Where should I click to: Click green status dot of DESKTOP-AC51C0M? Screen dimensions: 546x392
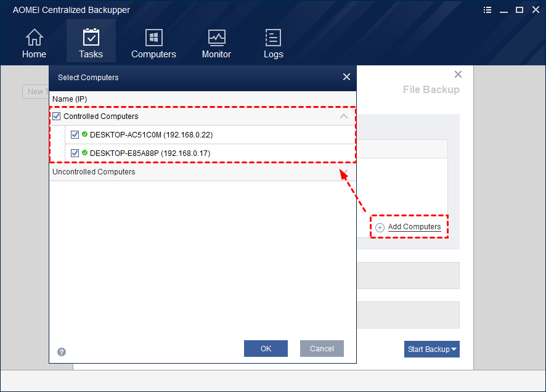pos(84,134)
